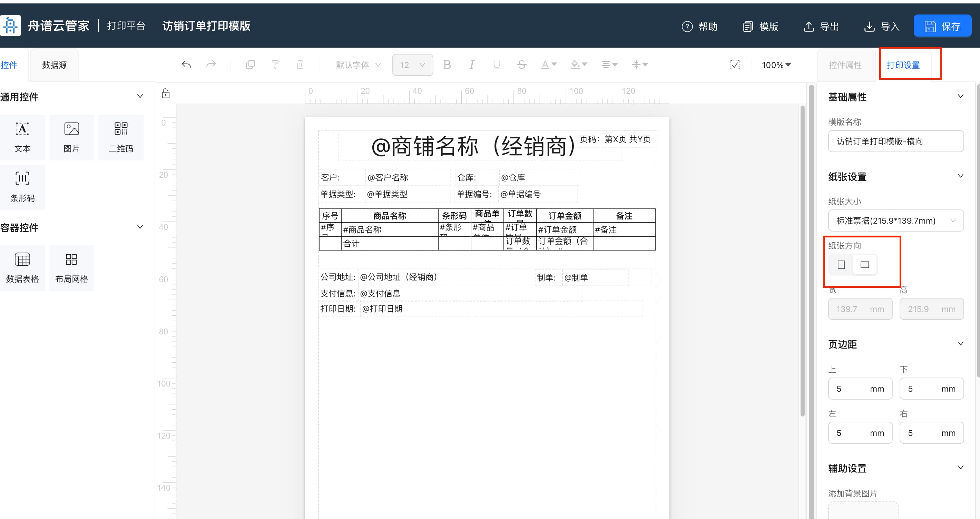Select portrait paper orientation

[x=841, y=264]
